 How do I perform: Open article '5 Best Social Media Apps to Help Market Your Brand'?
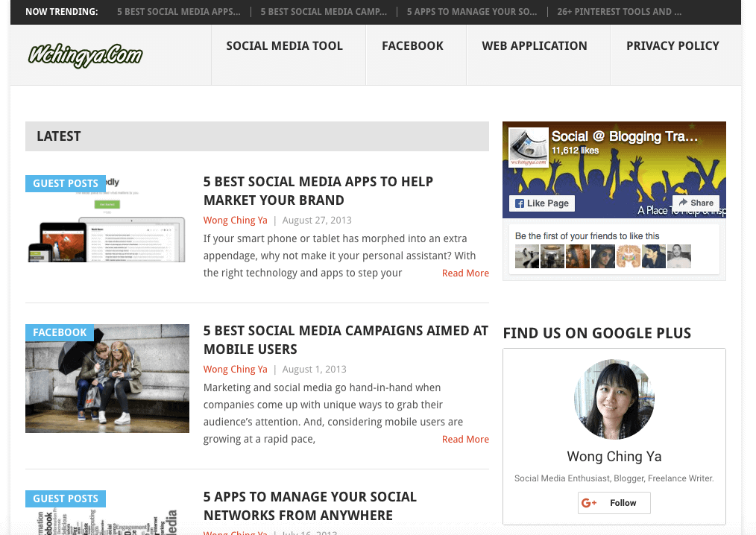click(318, 191)
